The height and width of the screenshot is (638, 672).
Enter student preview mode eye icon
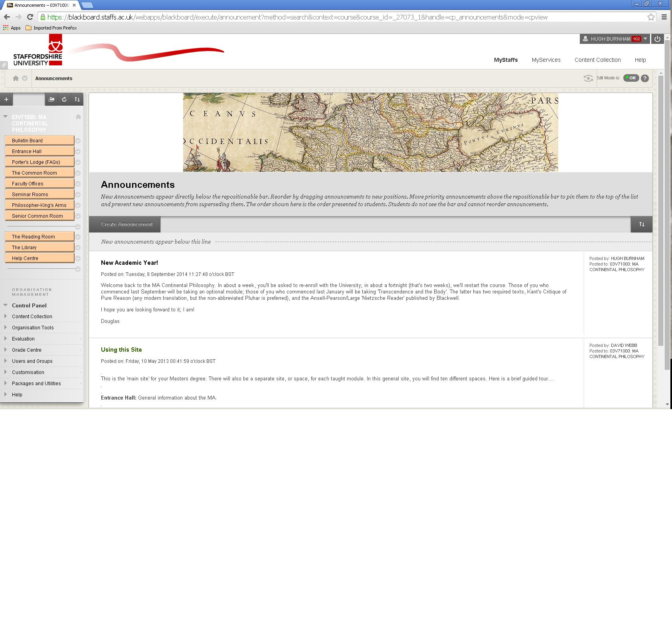(x=588, y=78)
